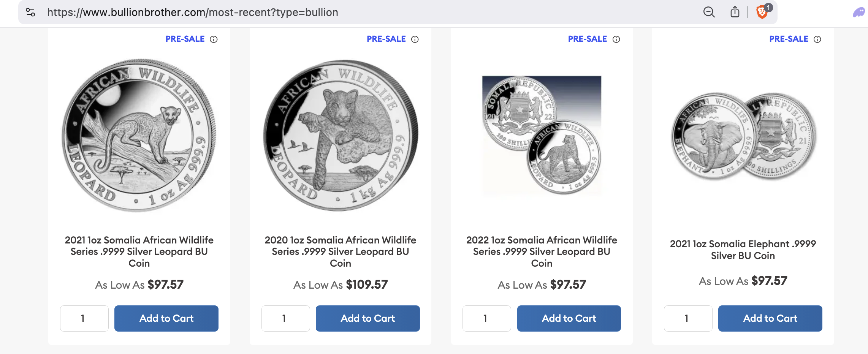Click quantity field for 2021 Elephant coin
868x354 pixels.
688,318
